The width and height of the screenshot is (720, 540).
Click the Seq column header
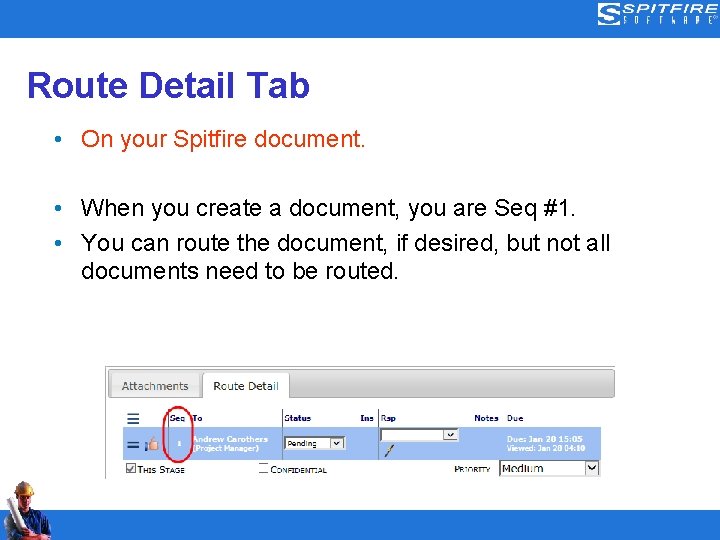tap(177, 418)
